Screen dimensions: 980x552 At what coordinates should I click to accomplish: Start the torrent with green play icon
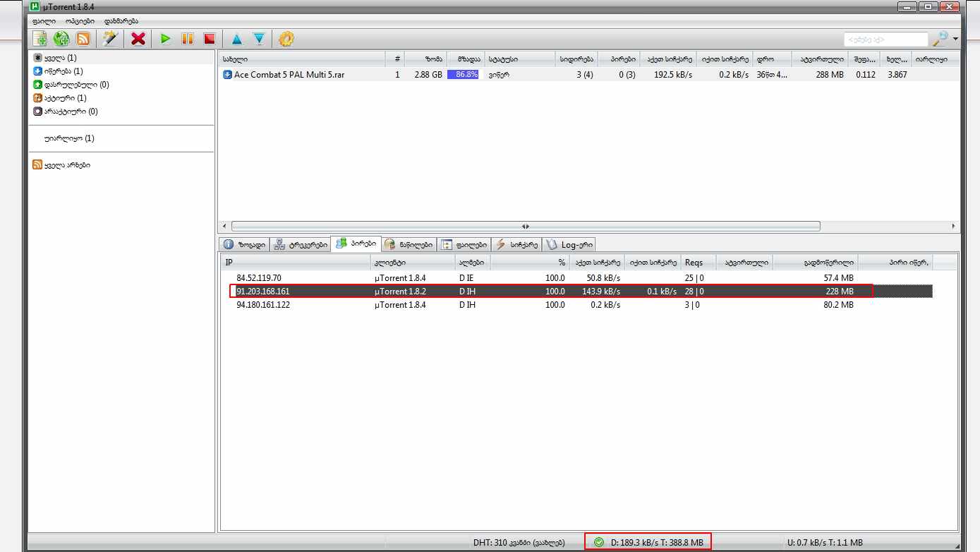(166, 39)
